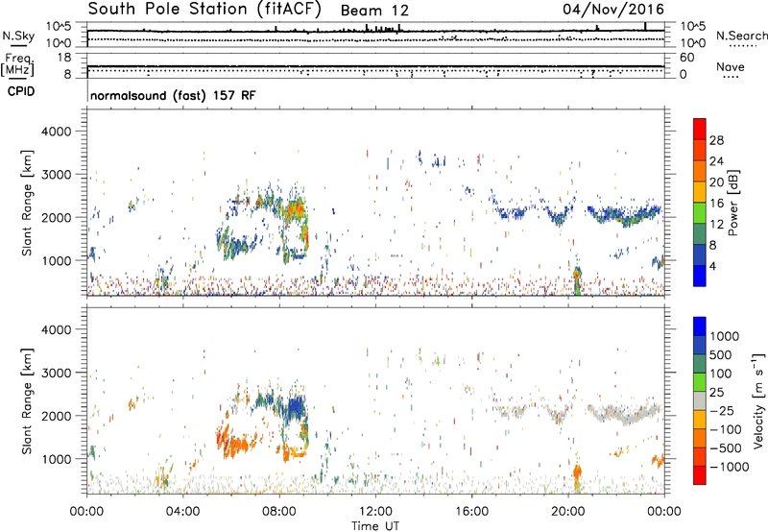Click '4000' on the power panel axis

57,132
